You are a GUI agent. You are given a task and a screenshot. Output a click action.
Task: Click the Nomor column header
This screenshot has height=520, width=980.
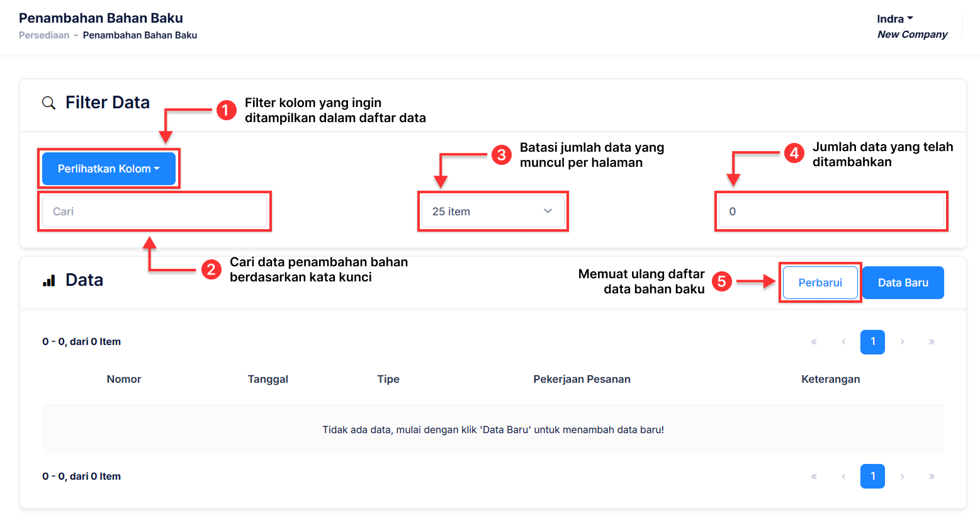124,379
